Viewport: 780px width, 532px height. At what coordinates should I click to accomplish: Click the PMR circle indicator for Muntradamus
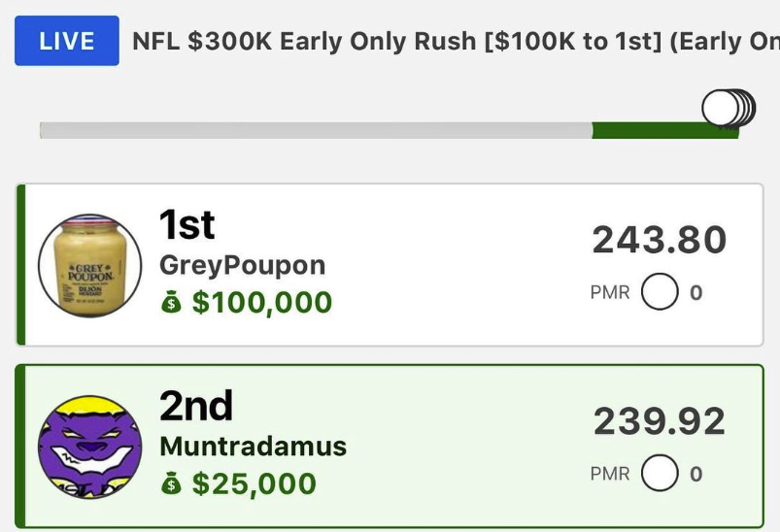click(660, 473)
